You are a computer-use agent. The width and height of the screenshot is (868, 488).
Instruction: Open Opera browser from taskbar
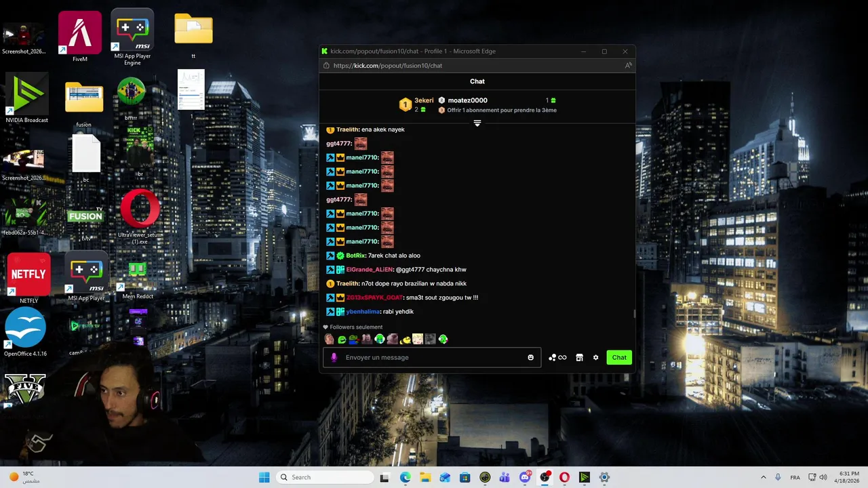564,477
